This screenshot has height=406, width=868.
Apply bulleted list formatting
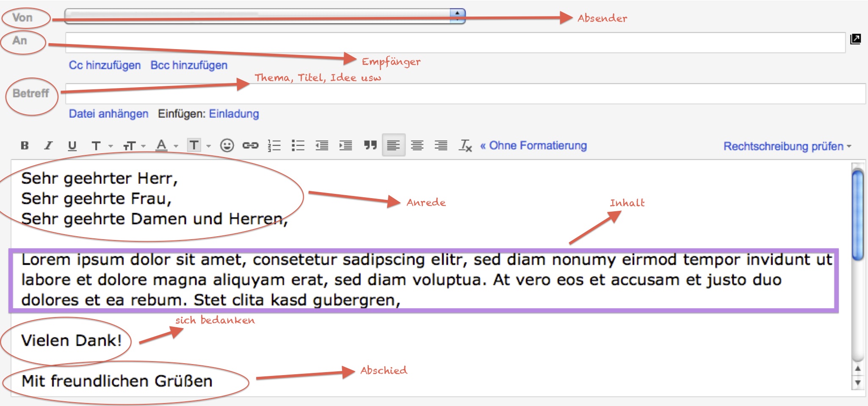[298, 146]
